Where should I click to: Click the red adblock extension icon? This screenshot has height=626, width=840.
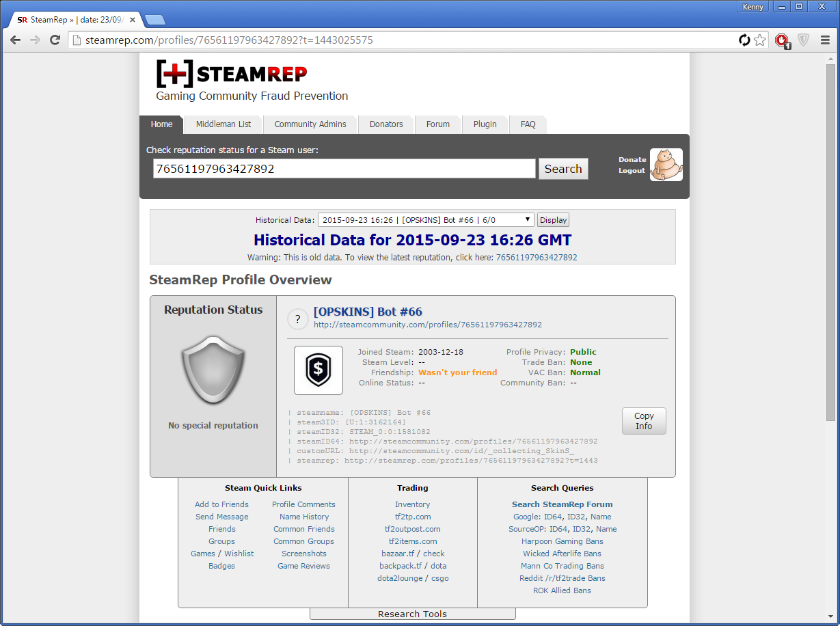pyautogui.click(x=783, y=41)
